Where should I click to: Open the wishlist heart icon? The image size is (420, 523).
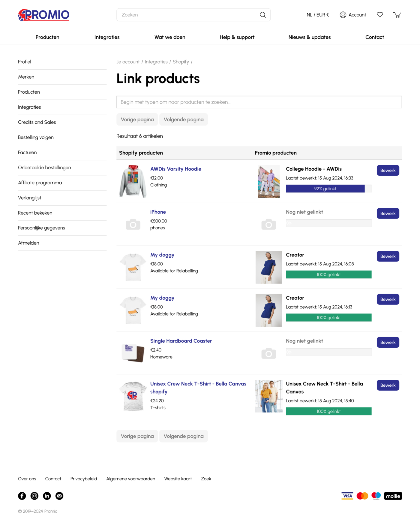pyautogui.click(x=380, y=15)
